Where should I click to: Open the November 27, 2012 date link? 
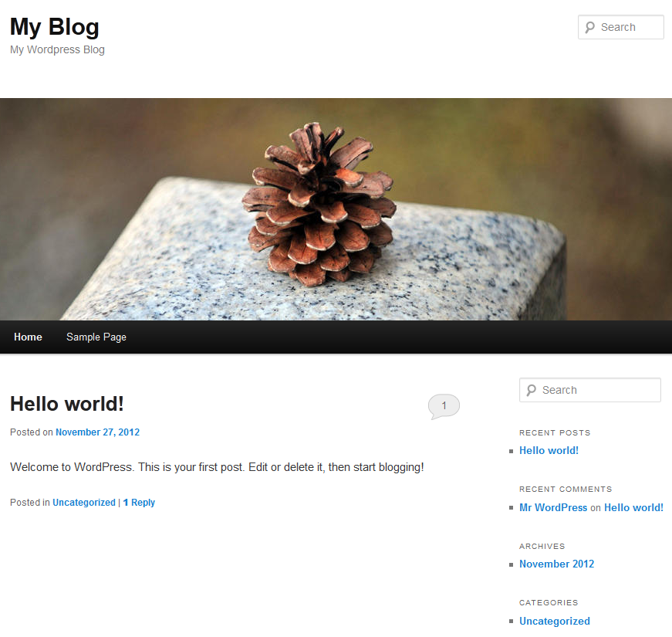click(98, 432)
